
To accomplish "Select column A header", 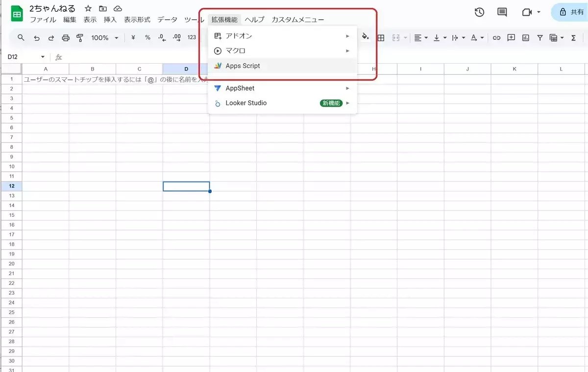I will pyautogui.click(x=46, y=69).
